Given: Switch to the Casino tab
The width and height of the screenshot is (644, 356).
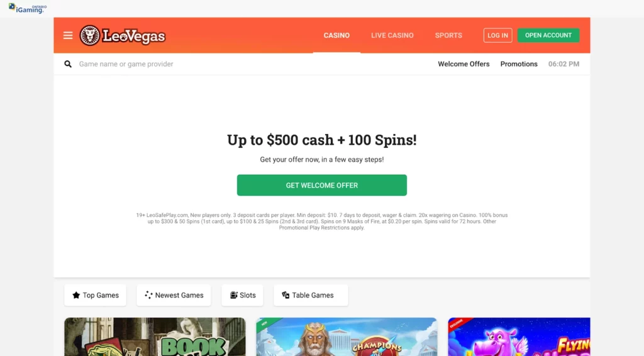Looking at the screenshot, I should [x=336, y=35].
